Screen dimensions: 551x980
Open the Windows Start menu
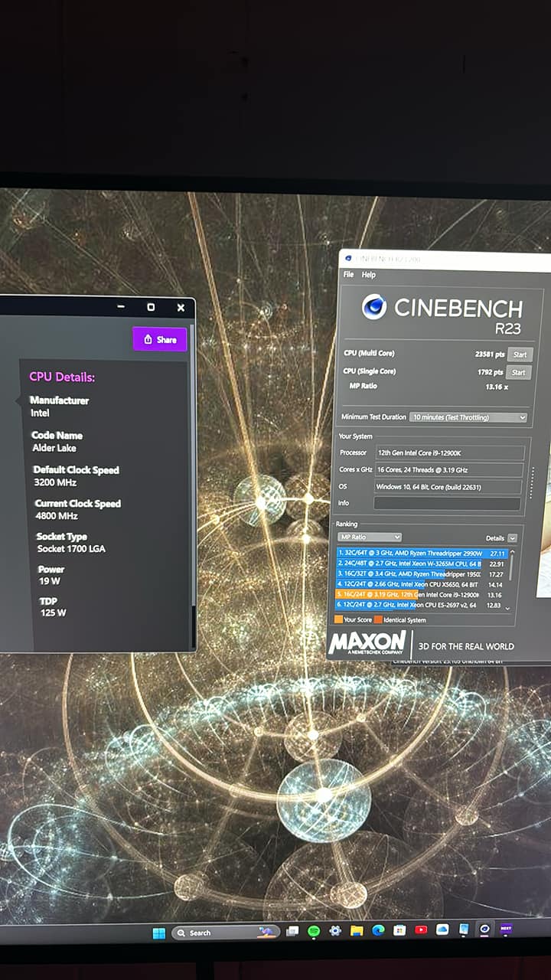click(x=159, y=933)
